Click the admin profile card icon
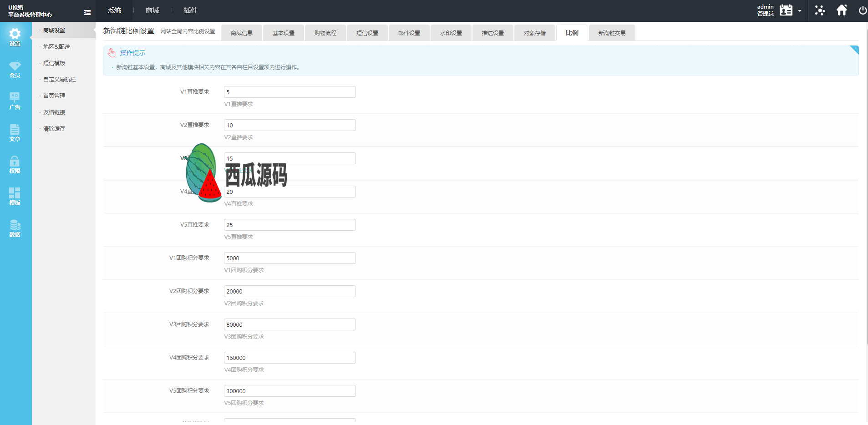 click(786, 10)
